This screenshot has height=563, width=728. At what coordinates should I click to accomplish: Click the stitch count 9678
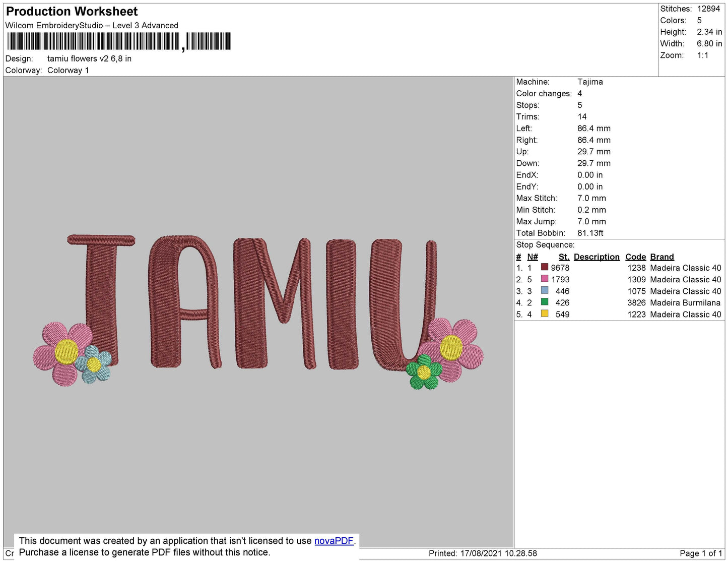(560, 268)
